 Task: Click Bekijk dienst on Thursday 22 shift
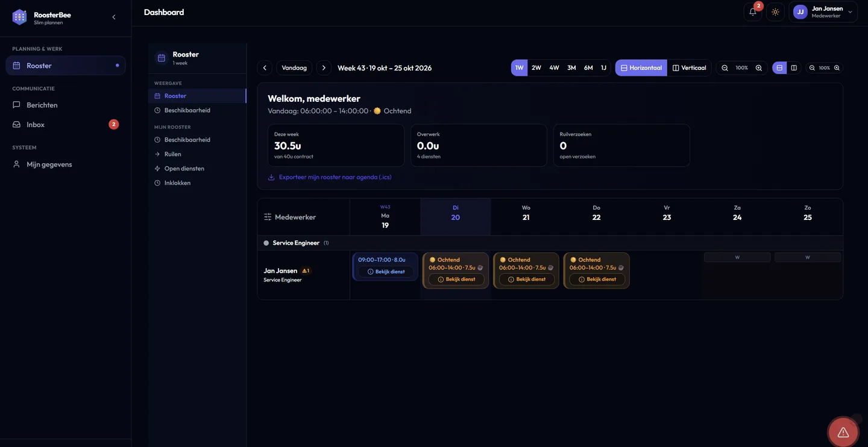click(597, 280)
